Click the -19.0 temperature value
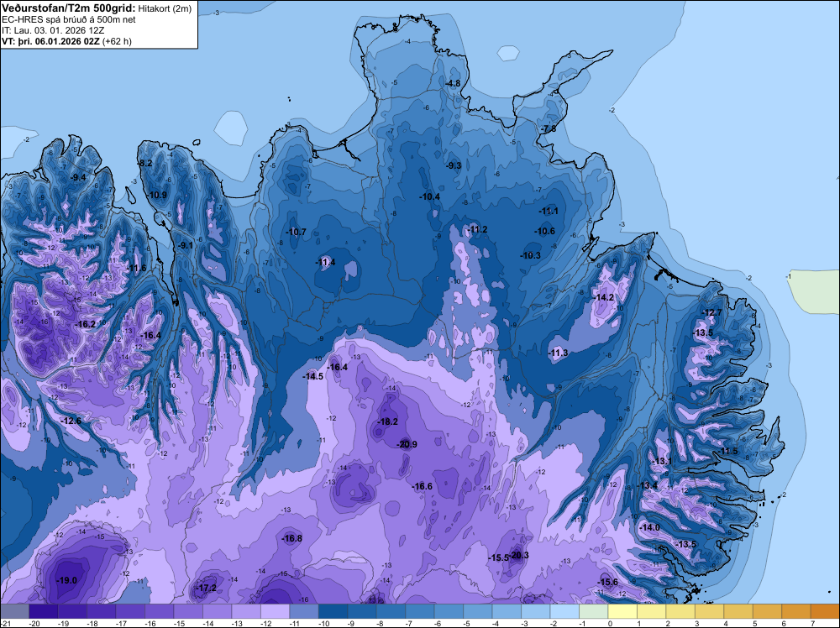 67,580
